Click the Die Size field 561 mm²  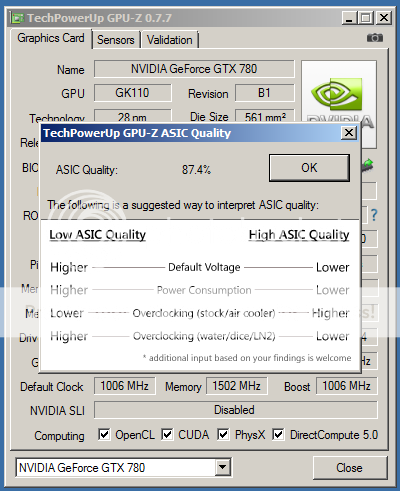(x=265, y=116)
